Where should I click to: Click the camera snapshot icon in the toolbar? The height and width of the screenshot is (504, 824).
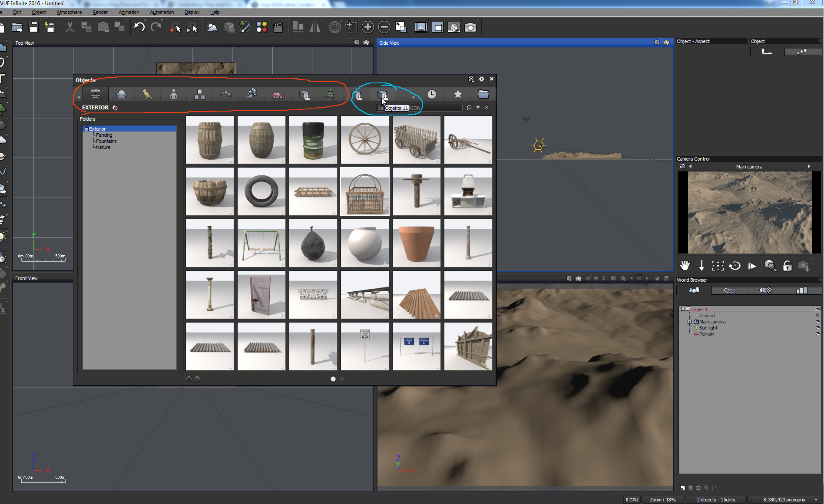(x=470, y=27)
